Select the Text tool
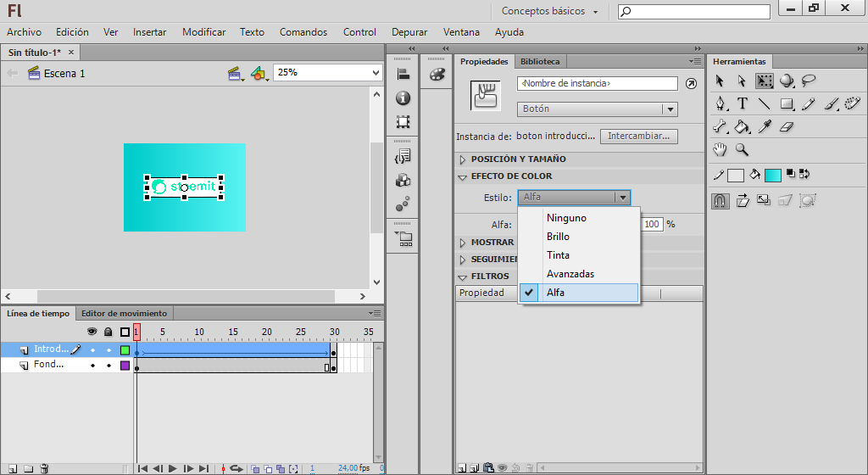The width and height of the screenshot is (868, 475). [743, 103]
